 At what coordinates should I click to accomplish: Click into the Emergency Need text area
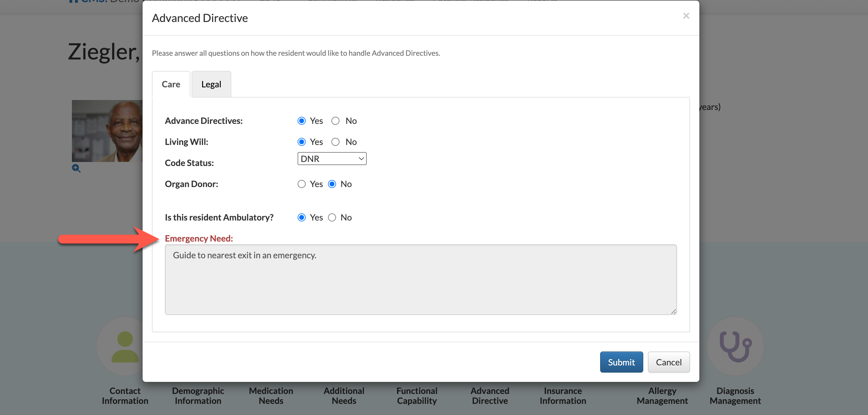(421, 279)
